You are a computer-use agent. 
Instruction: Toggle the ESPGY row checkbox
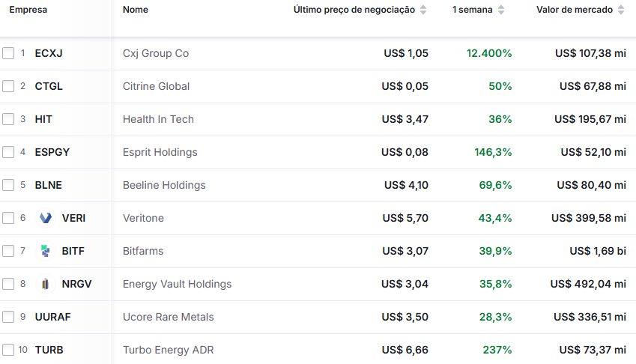coord(8,152)
